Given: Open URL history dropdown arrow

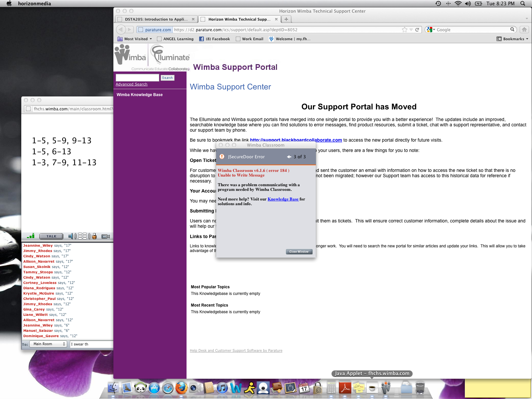Looking at the screenshot, I should pos(411,30).
